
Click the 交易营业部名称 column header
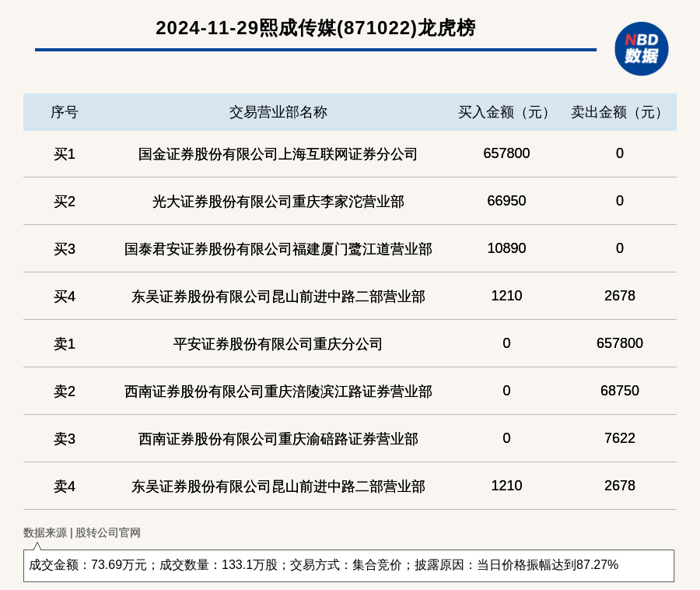278,112
